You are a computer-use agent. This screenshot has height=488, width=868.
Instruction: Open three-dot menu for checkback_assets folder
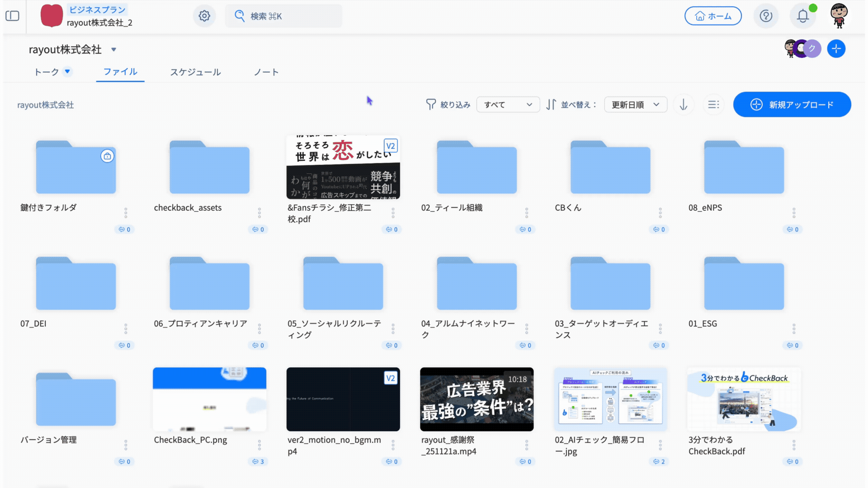(x=259, y=213)
